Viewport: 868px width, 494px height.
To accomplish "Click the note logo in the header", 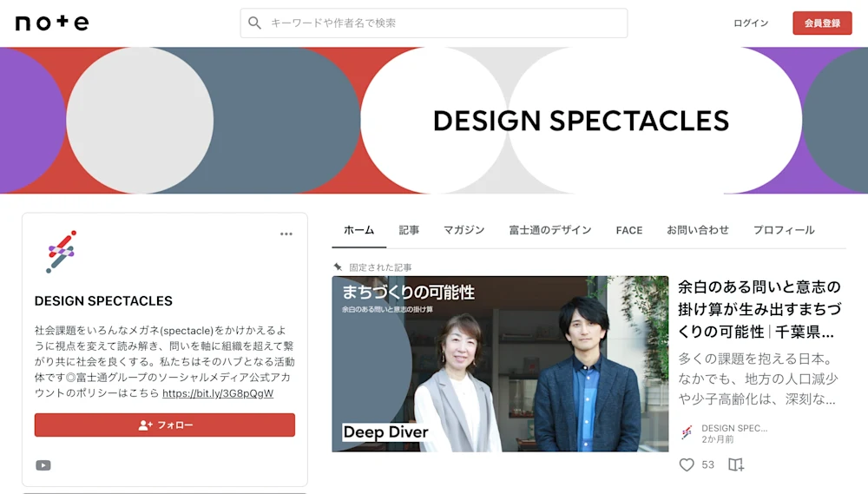I will (52, 23).
